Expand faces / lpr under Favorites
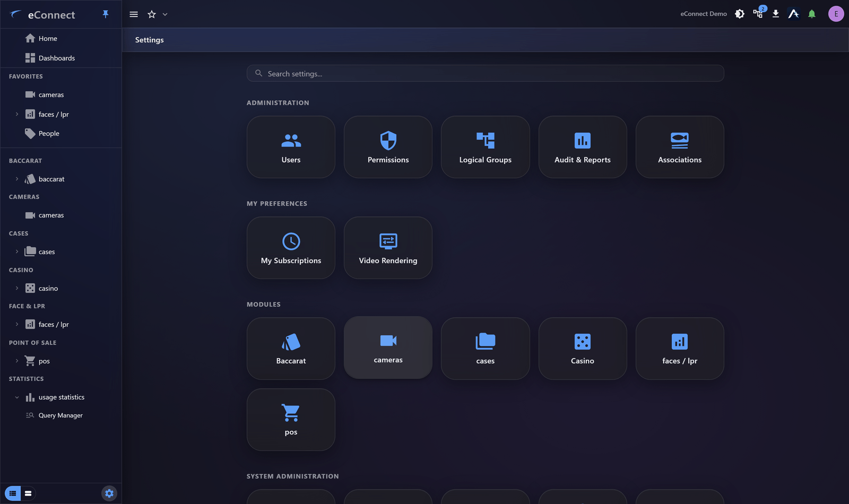Viewport: 849px width, 504px height. coord(17,114)
